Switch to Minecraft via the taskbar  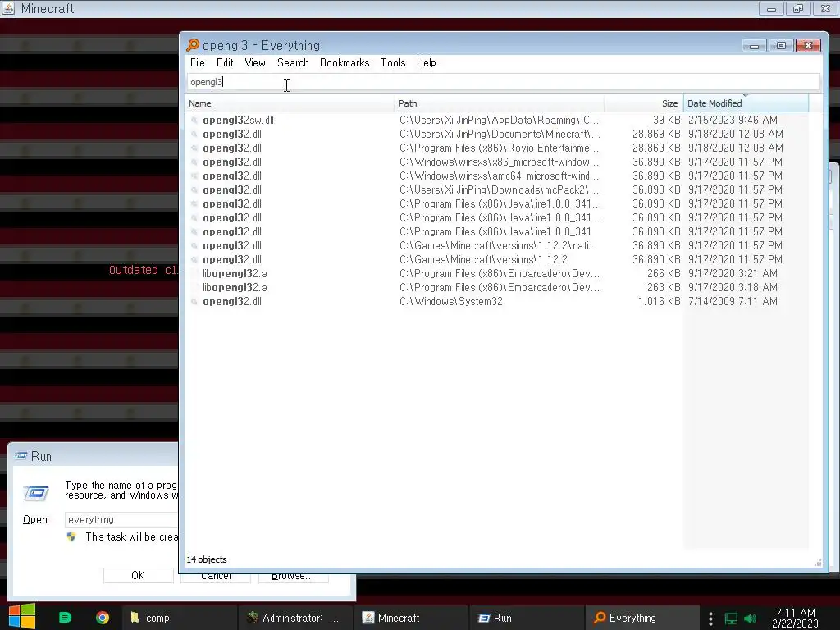412,618
